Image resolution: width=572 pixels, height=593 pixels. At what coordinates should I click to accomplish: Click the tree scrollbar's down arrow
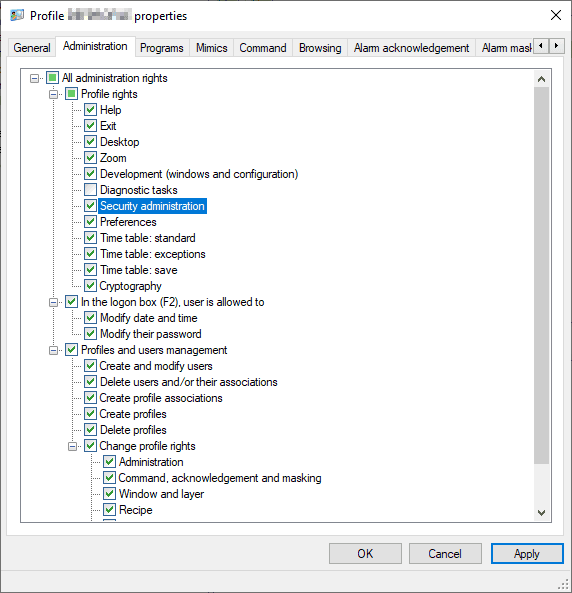coord(541,512)
